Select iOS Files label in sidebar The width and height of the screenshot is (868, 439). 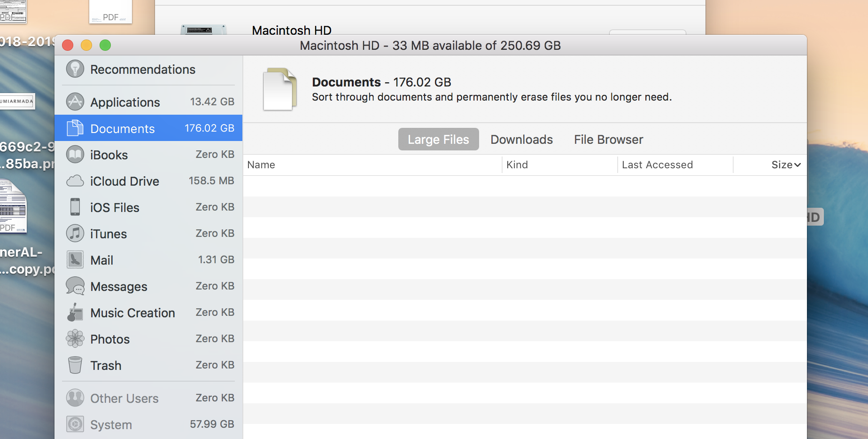(x=115, y=207)
